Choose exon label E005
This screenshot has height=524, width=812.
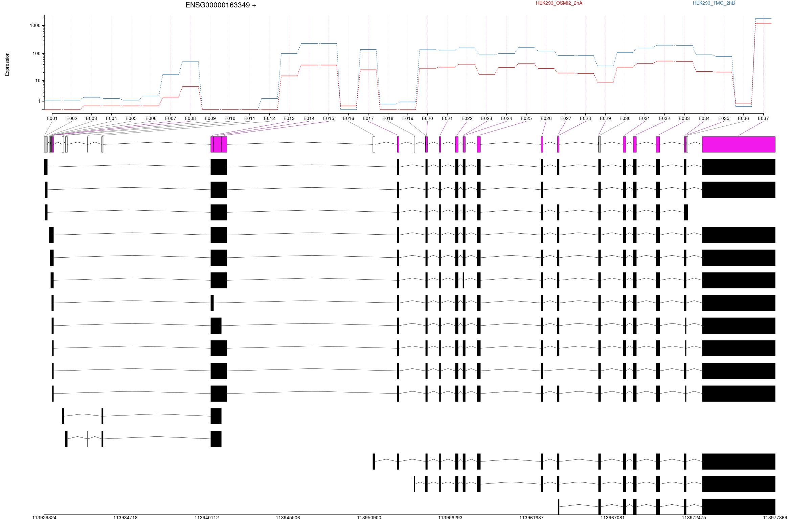coord(131,118)
